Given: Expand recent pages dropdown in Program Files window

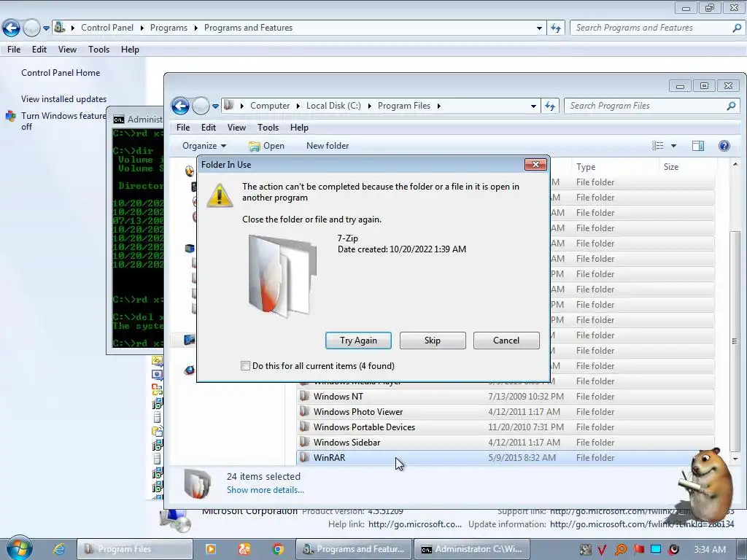Looking at the screenshot, I should 215,106.
